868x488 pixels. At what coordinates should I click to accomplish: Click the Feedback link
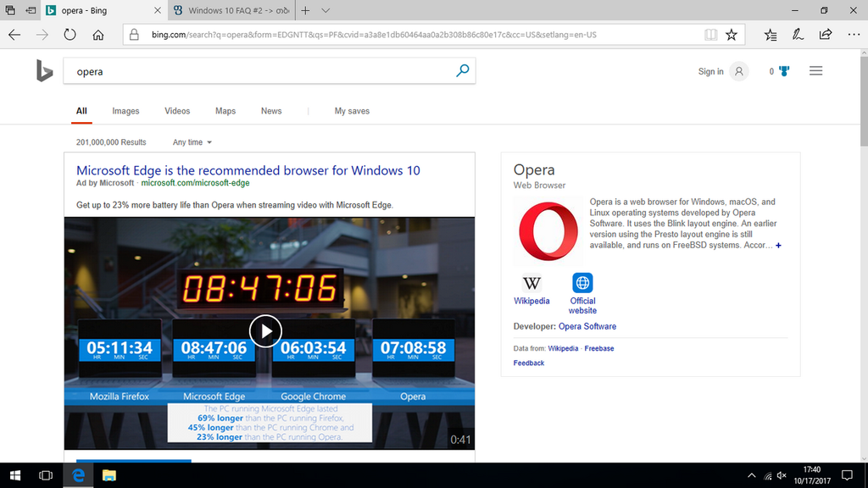point(529,363)
